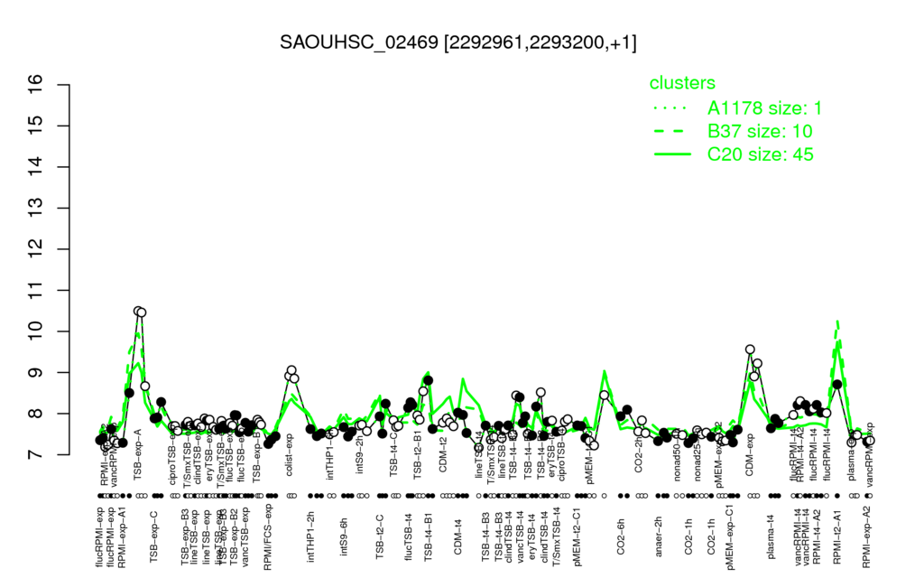924x578 pixels.
Task: Click y-axis tick label 13
Action: point(35,209)
